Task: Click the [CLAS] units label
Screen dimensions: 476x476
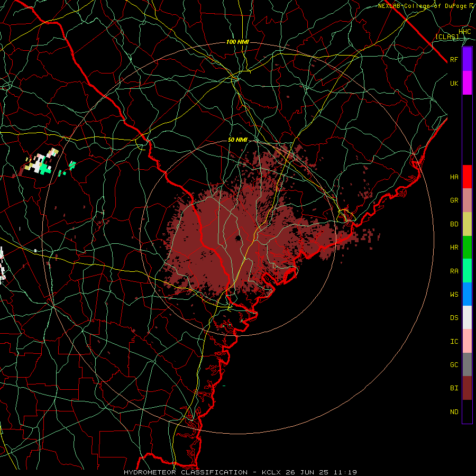Action: (x=447, y=36)
